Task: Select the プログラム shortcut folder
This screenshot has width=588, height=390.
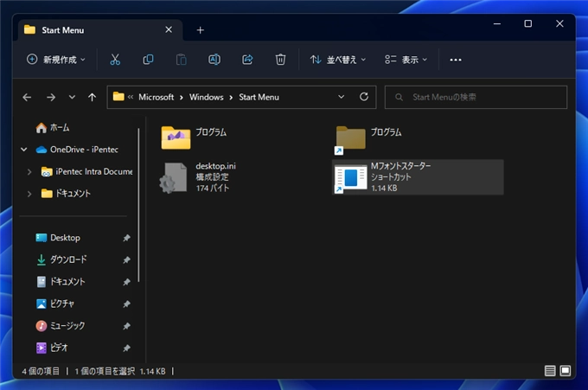Action: (368, 139)
